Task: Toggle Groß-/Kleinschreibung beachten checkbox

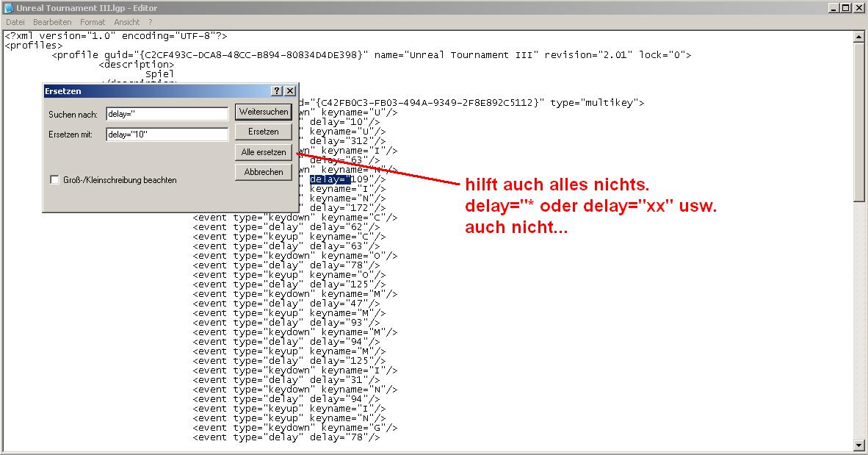Action: coord(54,179)
